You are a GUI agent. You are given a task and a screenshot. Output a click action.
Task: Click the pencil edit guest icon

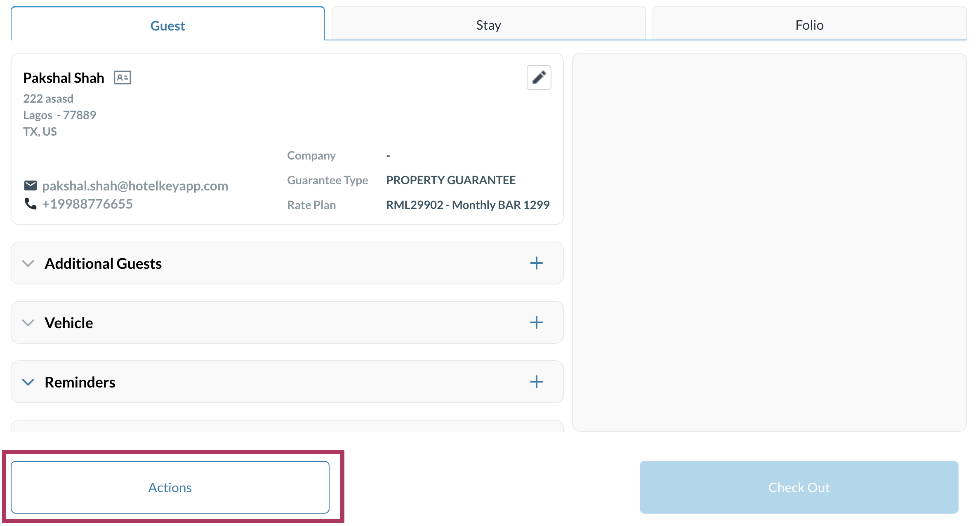pos(539,77)
